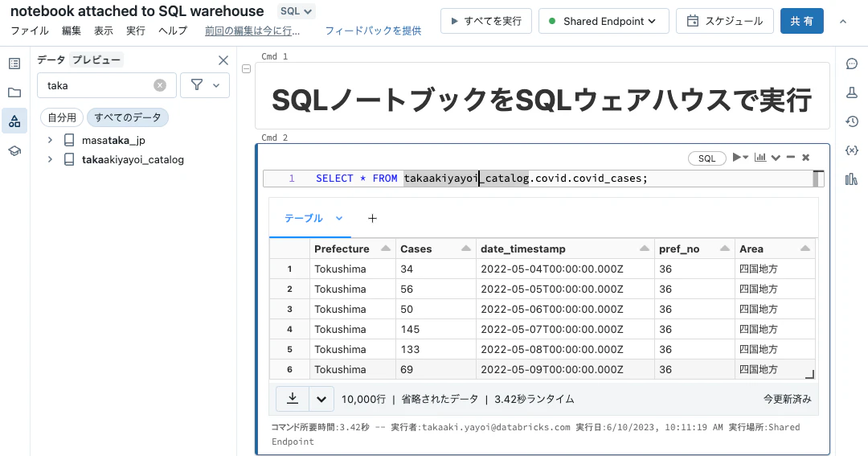Sort by the Prefecture column arrow
The image size is (868, 456).
[x=386, y=249]
